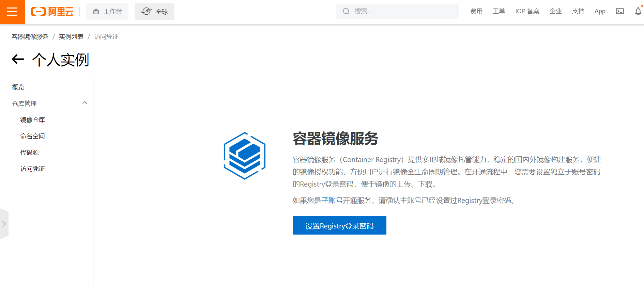The width and height of the screenshot is (644, 287).
Task: Open the 费用 menu
Action: (476, 11)
